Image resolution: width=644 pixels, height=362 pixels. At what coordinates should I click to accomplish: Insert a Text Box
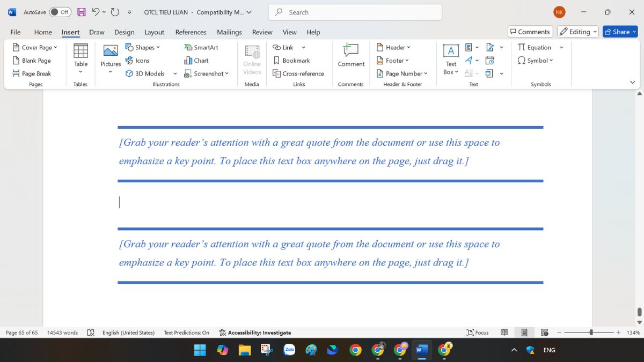(x=451, y=59)
